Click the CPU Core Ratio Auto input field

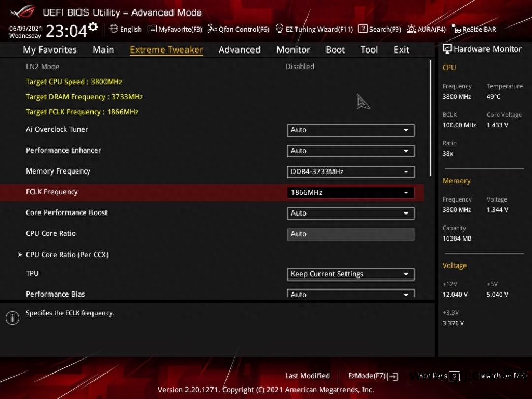click(350, 234)
